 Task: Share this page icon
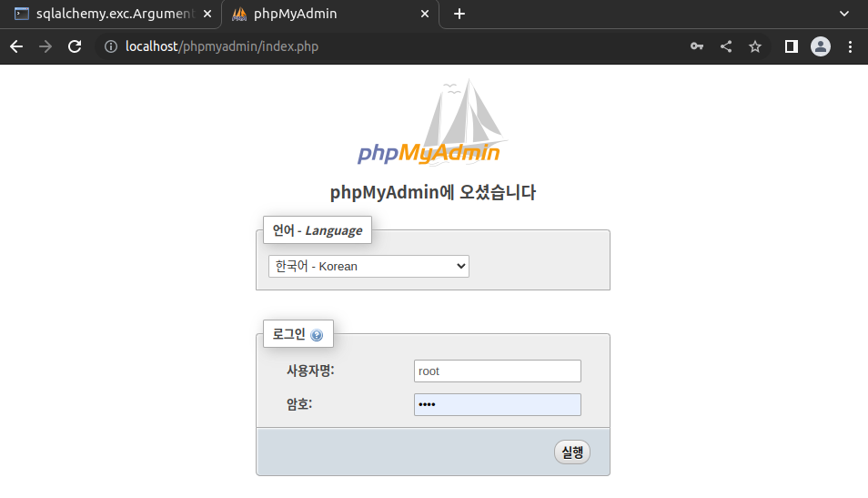click(726, 46)
